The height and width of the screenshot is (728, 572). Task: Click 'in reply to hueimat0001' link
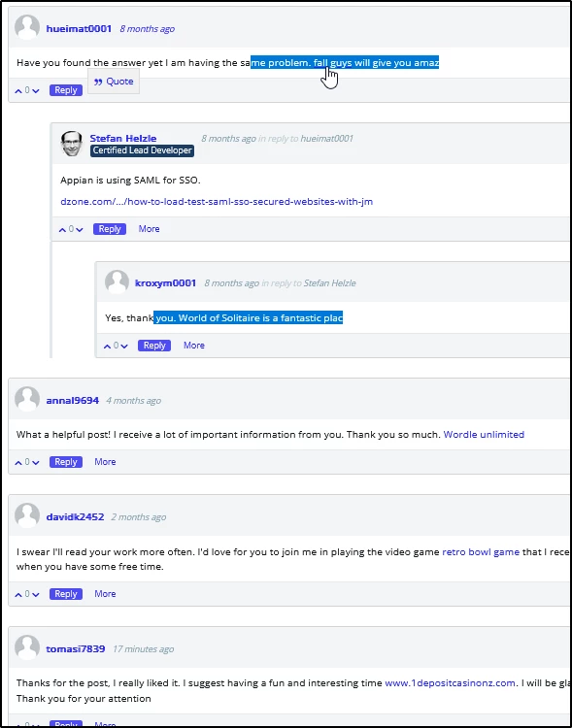(306, 139)
